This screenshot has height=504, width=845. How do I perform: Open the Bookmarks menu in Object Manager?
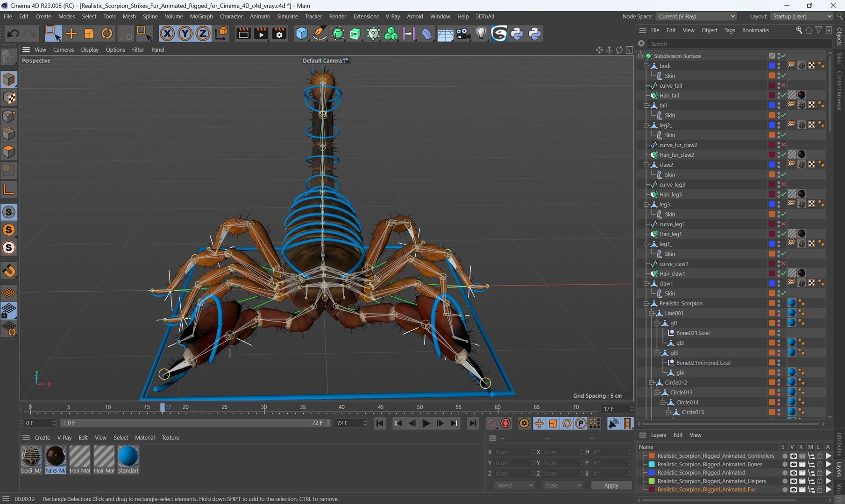[x=755, y=30]
